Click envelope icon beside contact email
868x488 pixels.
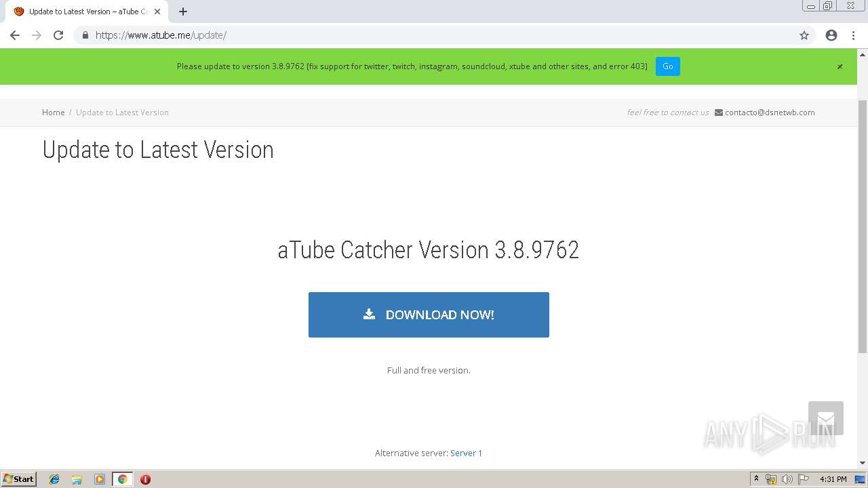point(719,113)
